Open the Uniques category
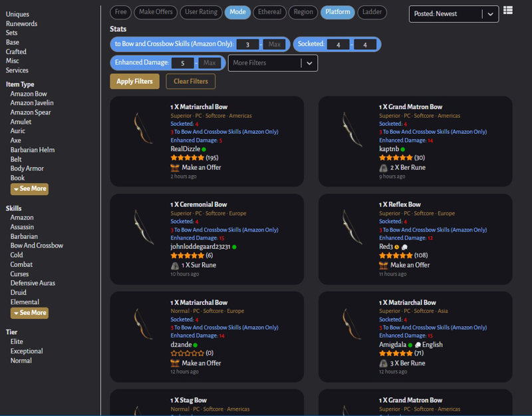Image resolution: width=532 pixels, height=416 pixels. (x=17, y=14)
